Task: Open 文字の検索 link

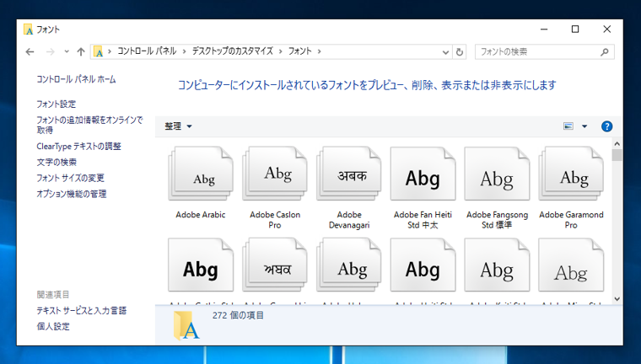Action: (x=57, y=162)
